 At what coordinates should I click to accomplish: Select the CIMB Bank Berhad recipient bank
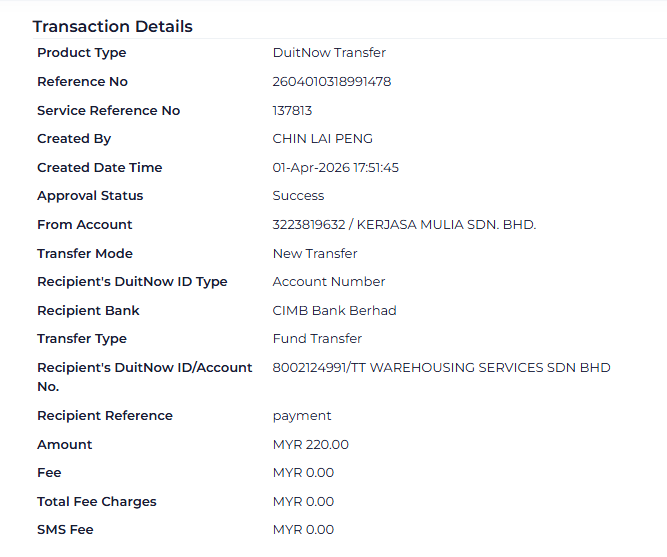334,311
